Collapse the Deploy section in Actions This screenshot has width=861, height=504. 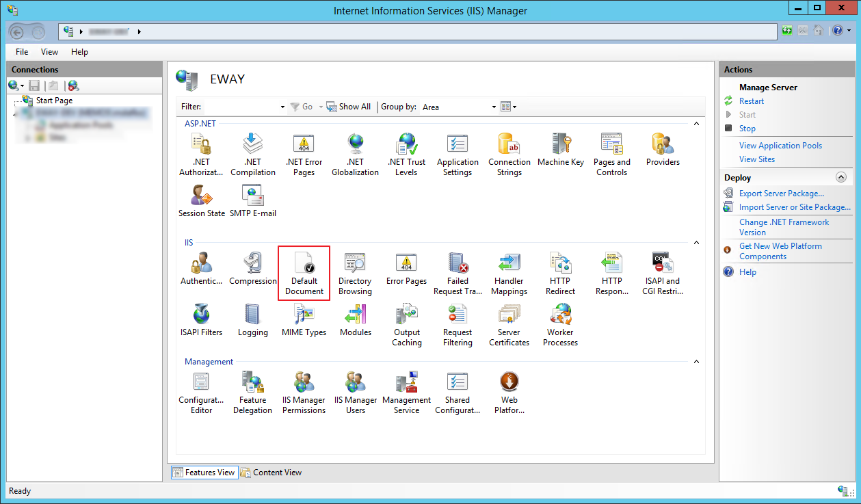841,178
